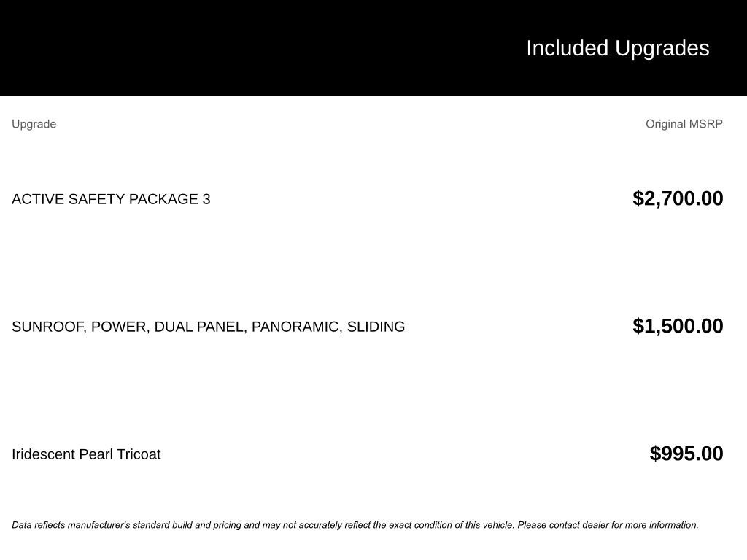Click the word SUNROOF in second row
This screenshot has width=747, height=560.
49,327
